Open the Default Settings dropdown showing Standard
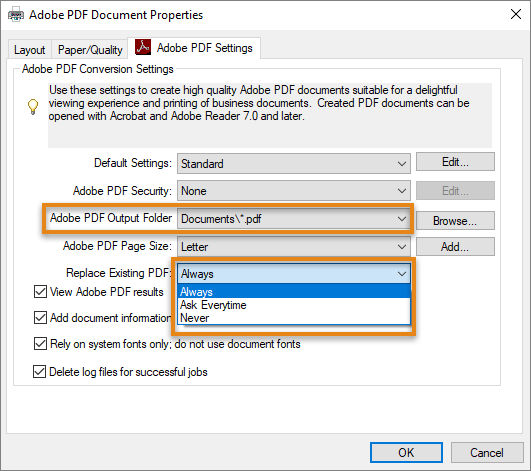 pos(294,164)
